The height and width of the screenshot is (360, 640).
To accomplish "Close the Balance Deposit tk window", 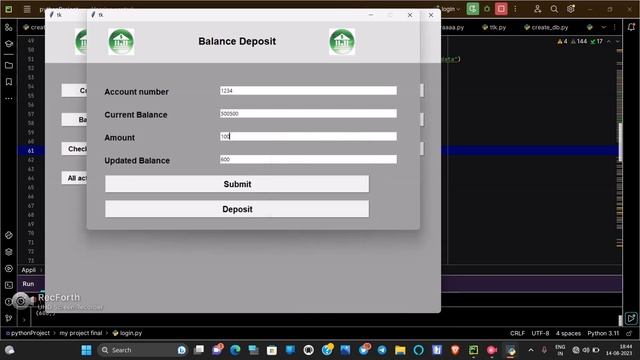I will [410, 15].
